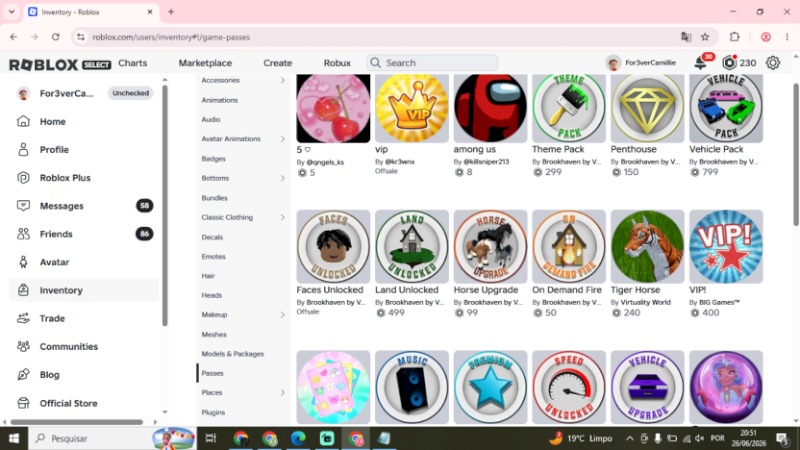The height and width of the screenshot is (450, 800).
Task: Click the page's main vertical scrollbar
Action: pyautogui.click(x=796, y=154)
